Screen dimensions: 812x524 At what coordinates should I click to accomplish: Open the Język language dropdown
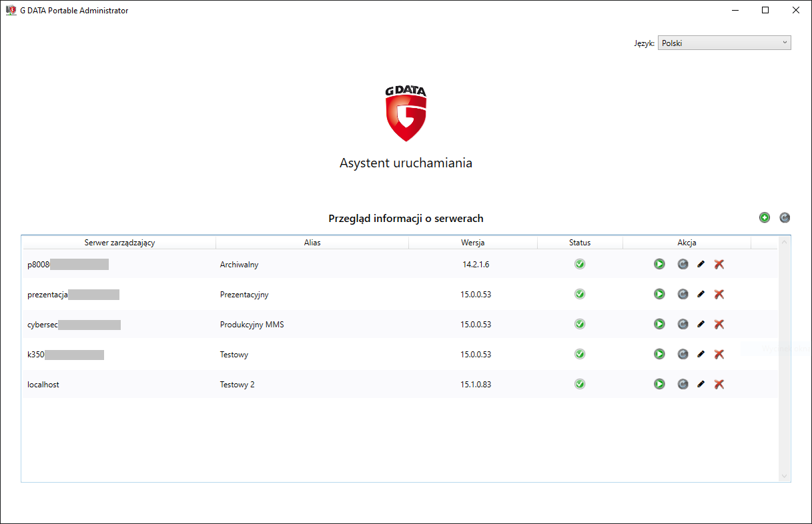[x=724, y=43]
